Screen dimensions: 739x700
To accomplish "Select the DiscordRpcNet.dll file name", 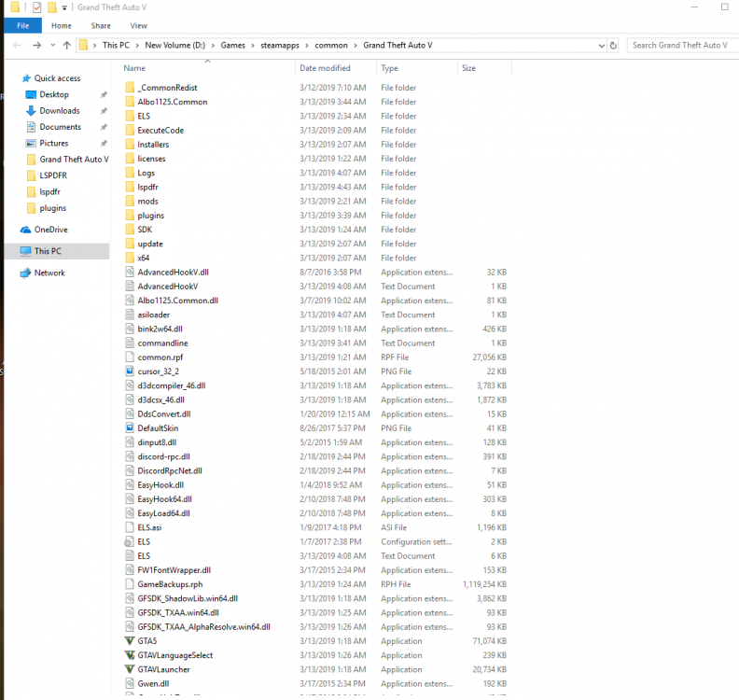I will pos(170,470).
